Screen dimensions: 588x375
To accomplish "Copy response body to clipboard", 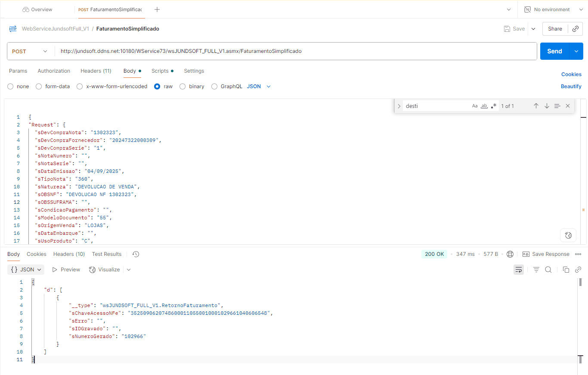I will tap(566, 270).
